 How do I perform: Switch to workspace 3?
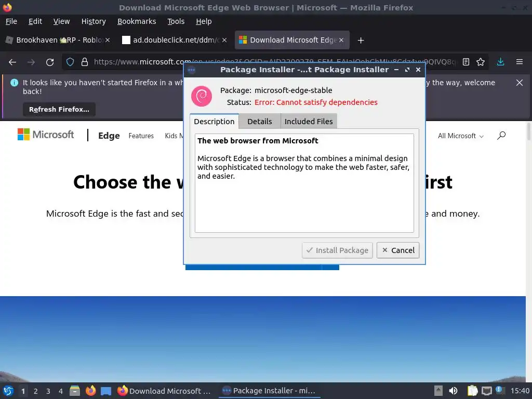point(48,391)
